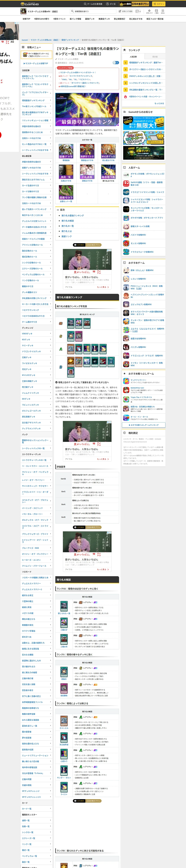This screenshot has height=868, width=186.
Task: Expand カード生成のやり方 sidebar item
Action: tap(37, 186)
